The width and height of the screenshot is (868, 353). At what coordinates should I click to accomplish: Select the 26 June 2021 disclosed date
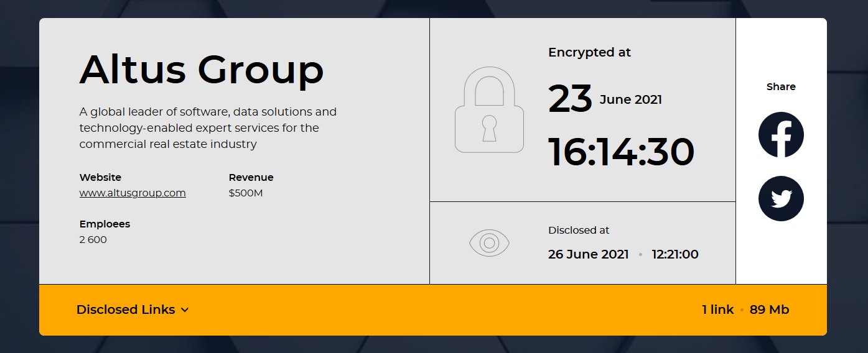coord(589,254)
